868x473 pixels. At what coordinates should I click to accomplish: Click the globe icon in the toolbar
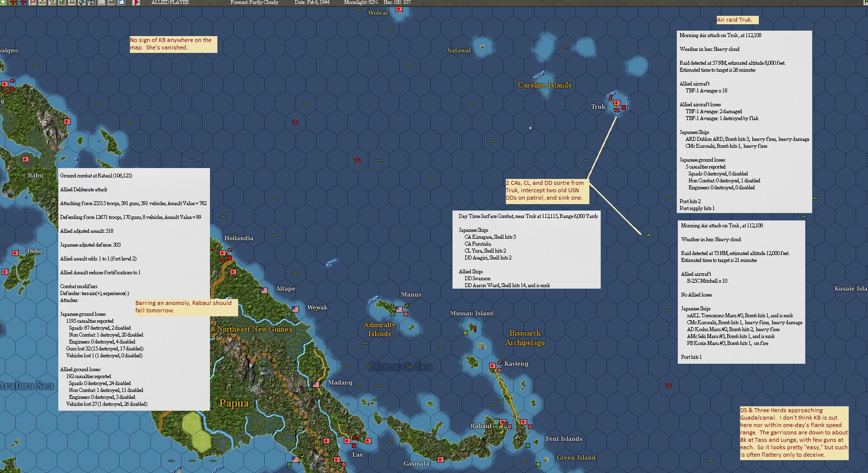click(x=82, y=2)
